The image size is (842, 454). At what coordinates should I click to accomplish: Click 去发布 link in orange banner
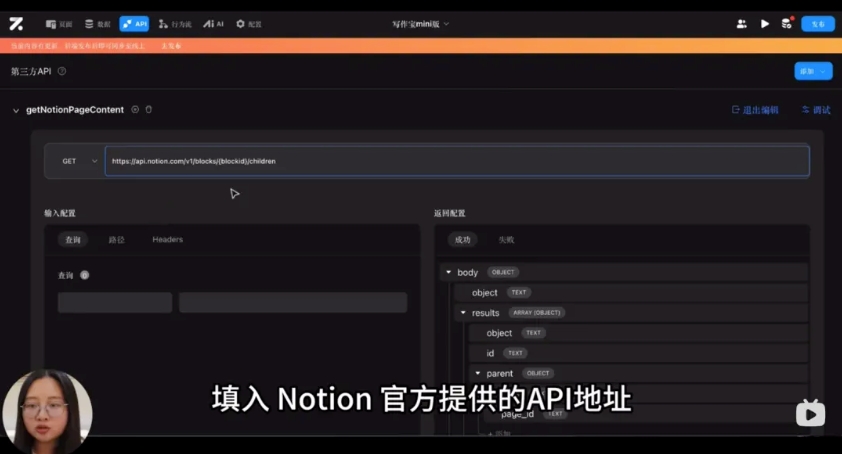pos(171,46)
